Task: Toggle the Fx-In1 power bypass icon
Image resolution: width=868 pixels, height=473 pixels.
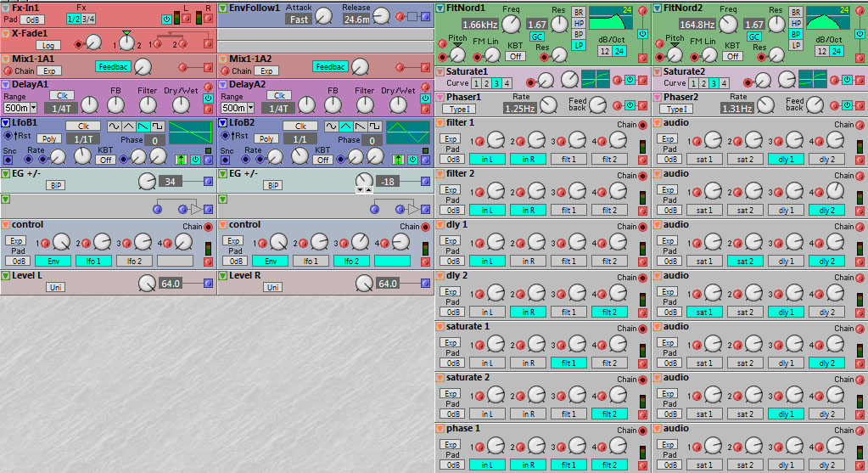Action: pyautogui.click(x=166, y=19)
